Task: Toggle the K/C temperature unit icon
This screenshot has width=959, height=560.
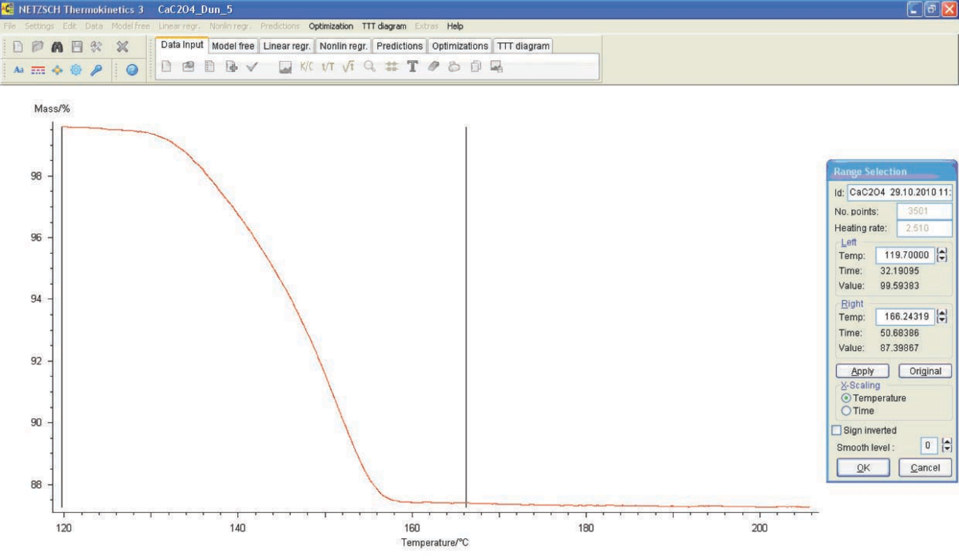Action: pyautogui.click(x=307, y=66)
